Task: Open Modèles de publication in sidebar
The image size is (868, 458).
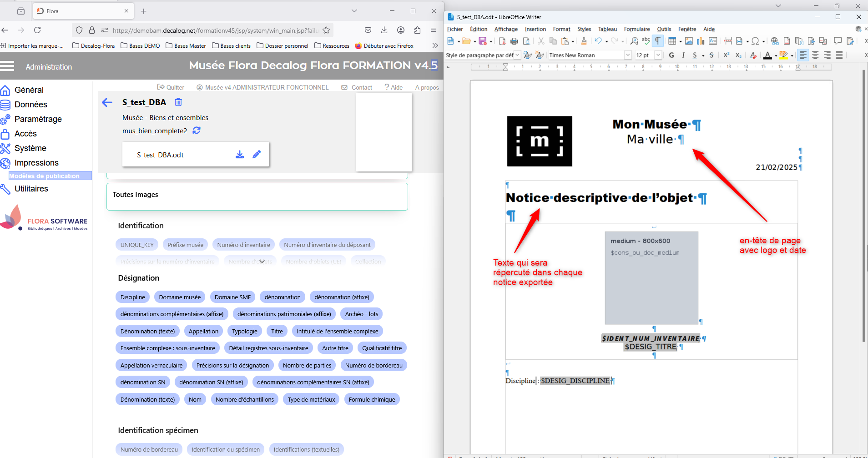Action: pos(45,176)
